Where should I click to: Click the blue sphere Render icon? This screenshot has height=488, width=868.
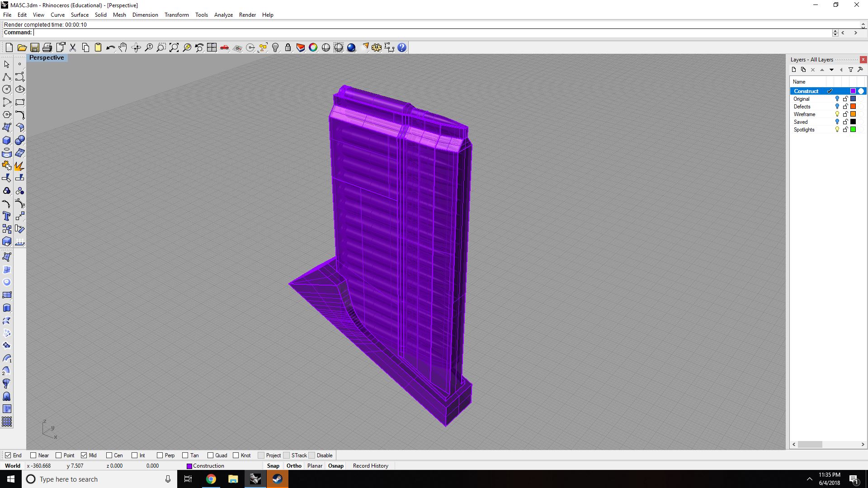click(x=351, y=47)
